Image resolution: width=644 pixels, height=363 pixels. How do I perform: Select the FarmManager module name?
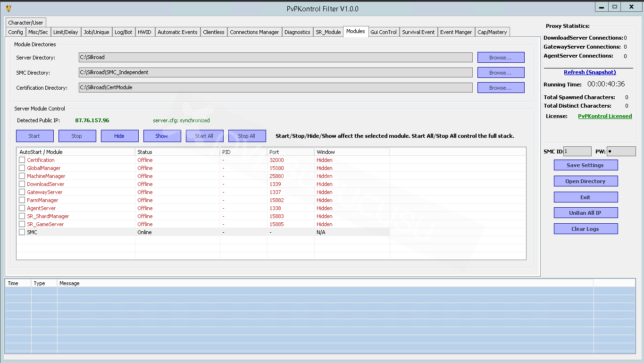point(42,200)
